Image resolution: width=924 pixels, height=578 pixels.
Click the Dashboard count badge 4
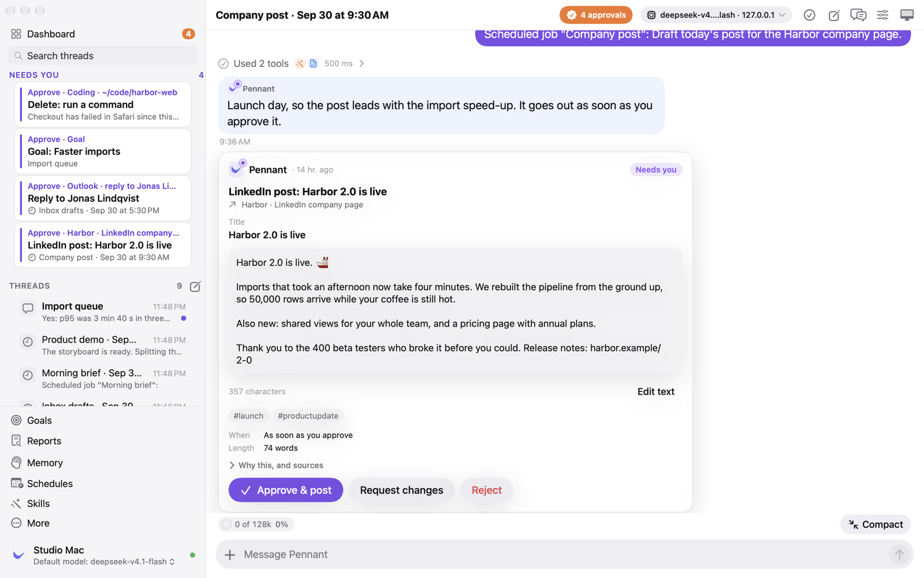coord(188,34)
